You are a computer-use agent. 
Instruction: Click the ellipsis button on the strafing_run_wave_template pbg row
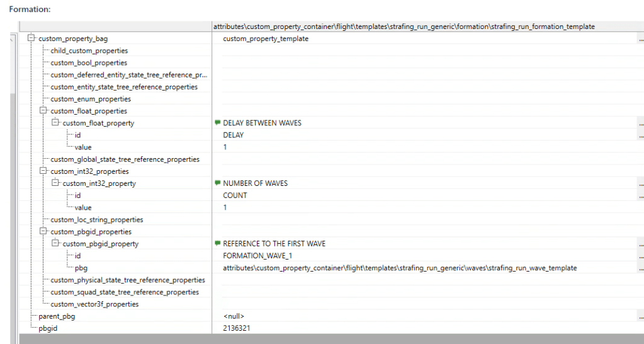pos(641,268)
